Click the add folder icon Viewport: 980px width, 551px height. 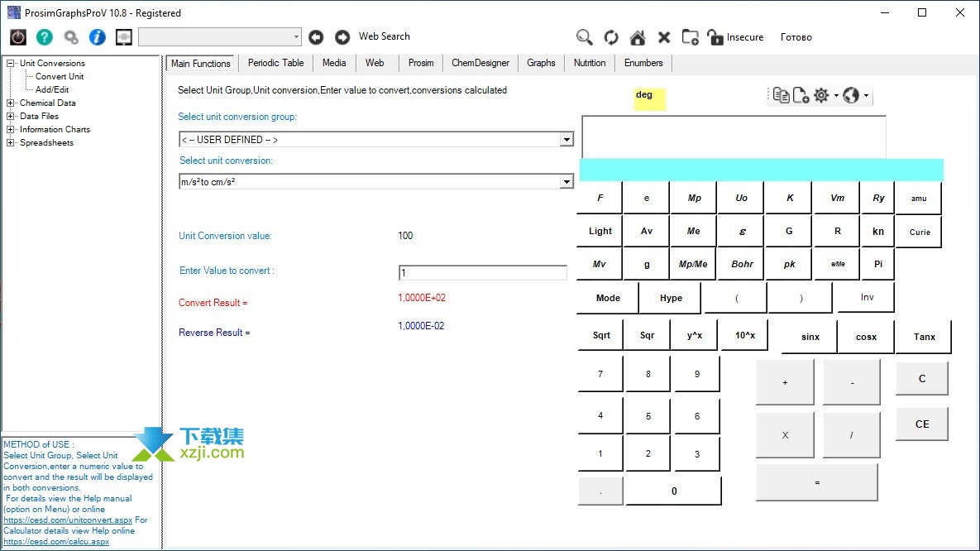coord(690,37)
